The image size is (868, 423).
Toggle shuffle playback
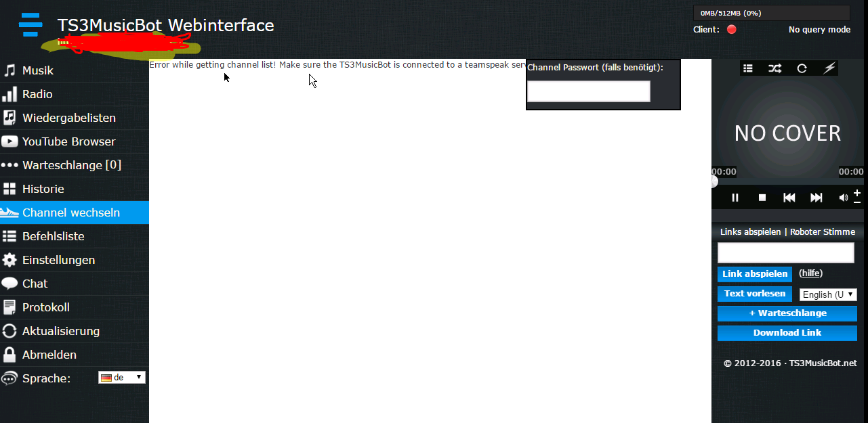(x=774, y=68)
